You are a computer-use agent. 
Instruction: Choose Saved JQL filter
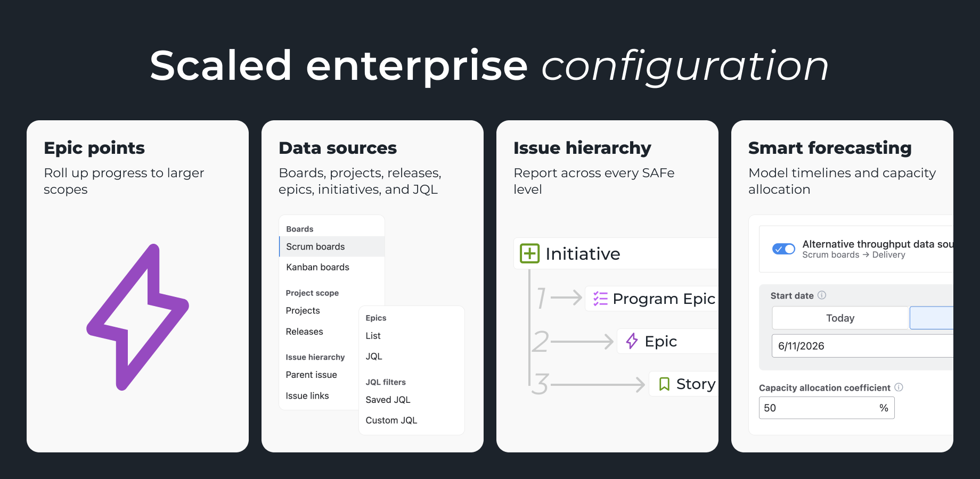point(388,400)
